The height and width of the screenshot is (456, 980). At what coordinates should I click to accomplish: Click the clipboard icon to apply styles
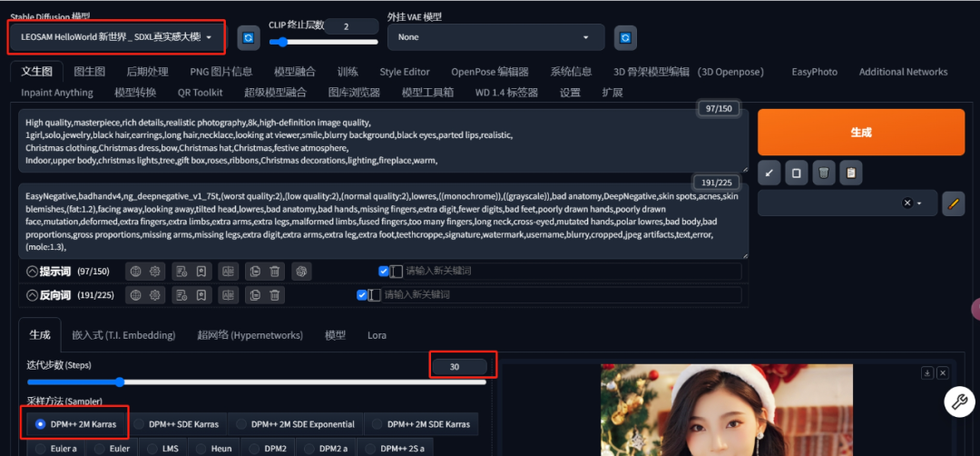coord(850,173)
